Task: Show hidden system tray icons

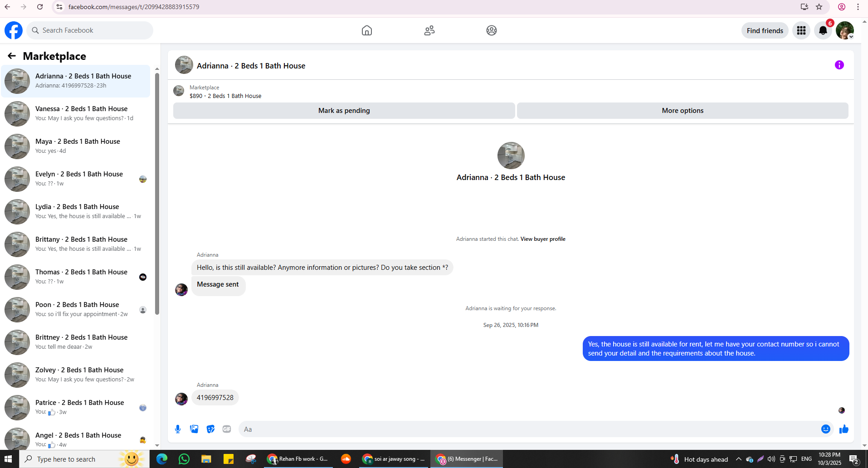Action: [739, 459]
